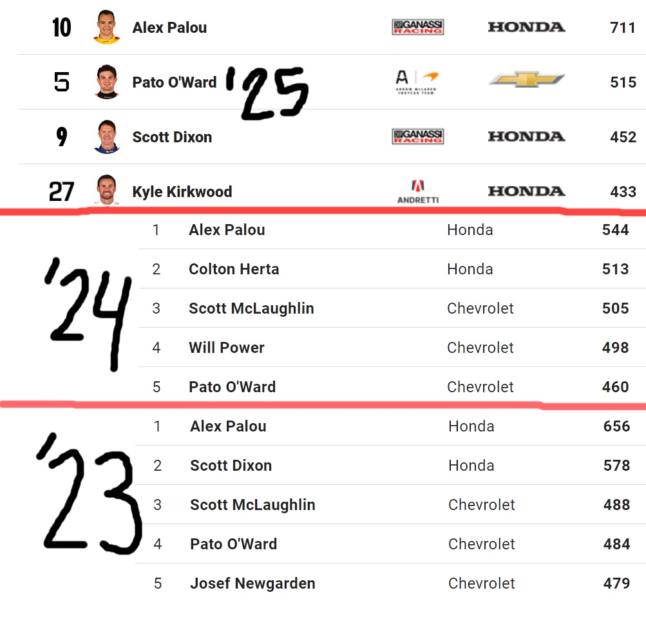
Task: Click the Arrow McLaren team logo
Action: coord(417,82)
